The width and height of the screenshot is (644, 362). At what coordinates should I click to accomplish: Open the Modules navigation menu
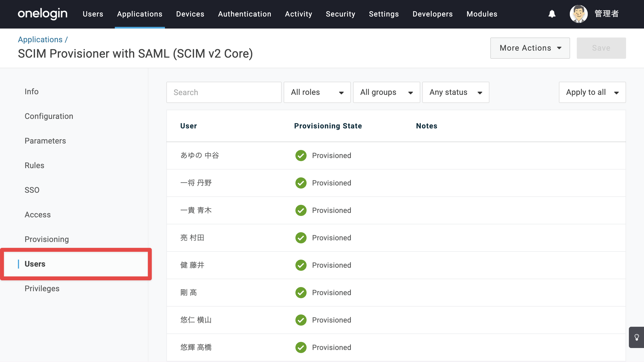pos(482,14)
